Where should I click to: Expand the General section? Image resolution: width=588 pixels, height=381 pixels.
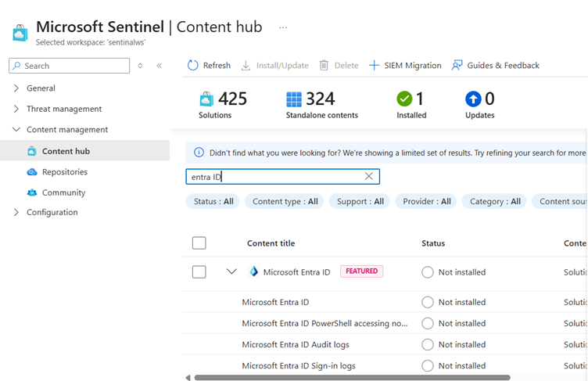pos(17,88)
